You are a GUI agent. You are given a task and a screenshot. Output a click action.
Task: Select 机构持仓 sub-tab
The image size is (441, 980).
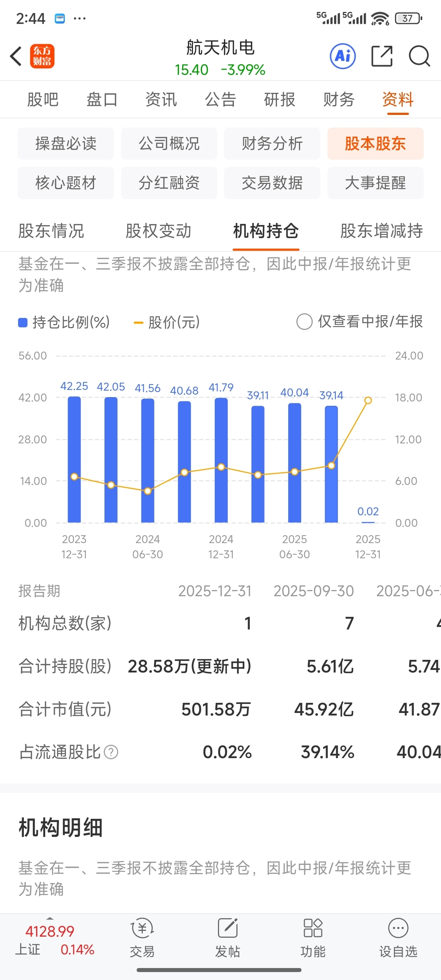pos(266,231)
